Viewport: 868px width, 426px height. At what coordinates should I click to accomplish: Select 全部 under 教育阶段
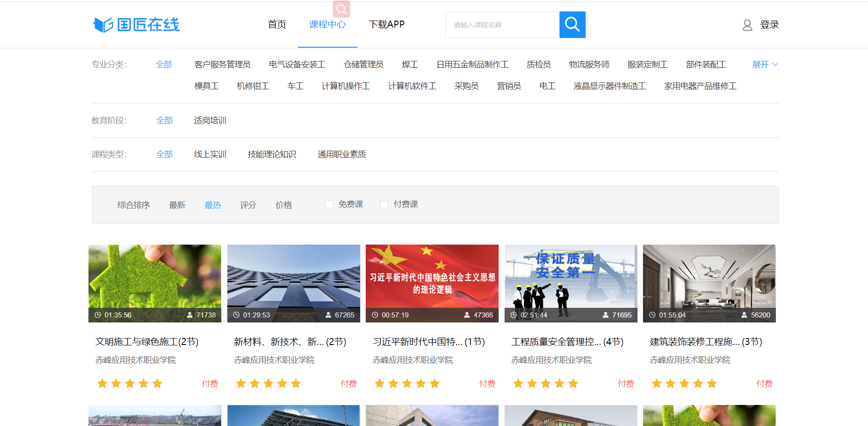(x=164, y=120)
